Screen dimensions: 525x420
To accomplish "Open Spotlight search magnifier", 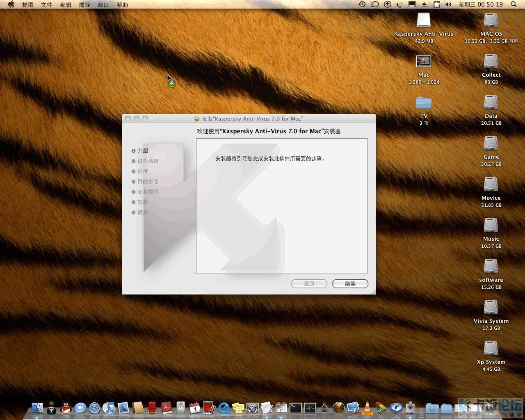I will point(514,5).
